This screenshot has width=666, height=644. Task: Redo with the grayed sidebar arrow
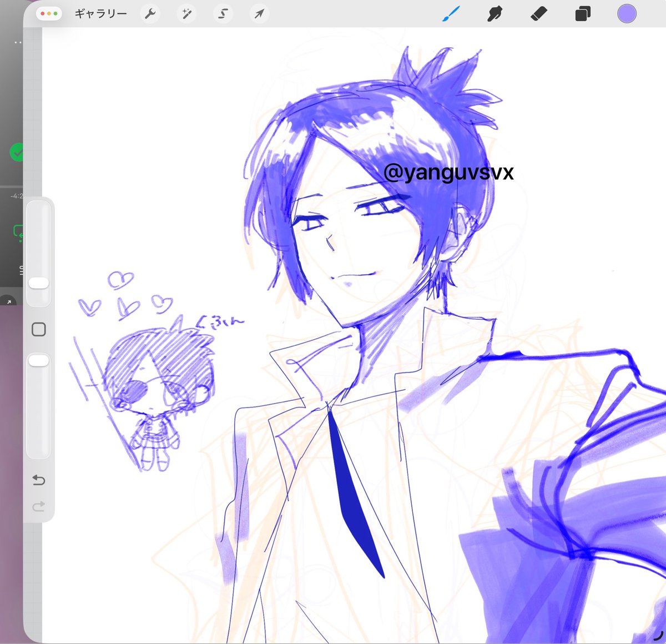[39, 506]
